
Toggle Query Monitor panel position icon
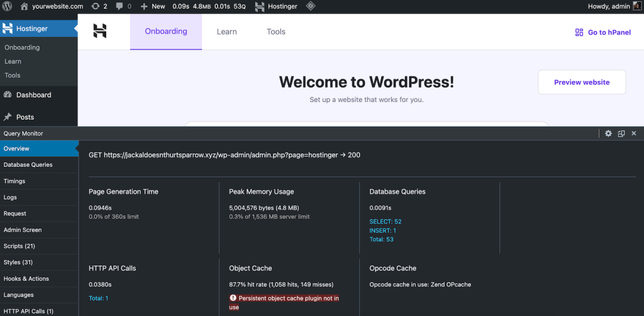[621, 133]
